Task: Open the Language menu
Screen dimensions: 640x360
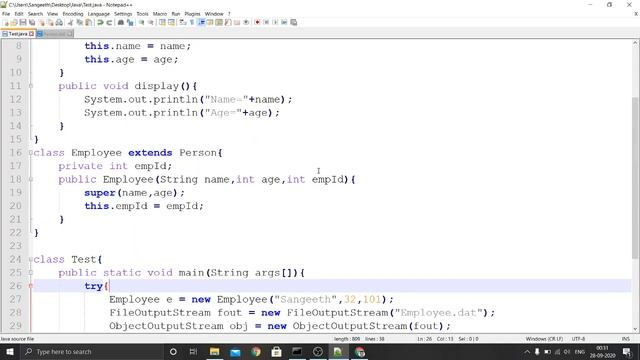Action: [x=98, y=13]
